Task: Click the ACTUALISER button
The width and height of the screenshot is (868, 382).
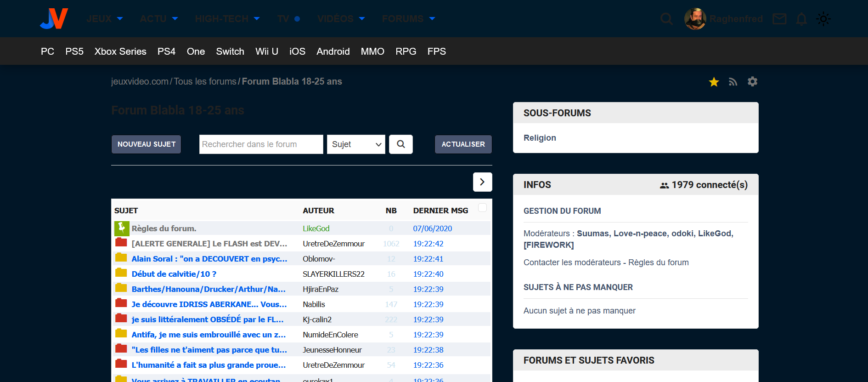Action: click(x=463, y=144)
